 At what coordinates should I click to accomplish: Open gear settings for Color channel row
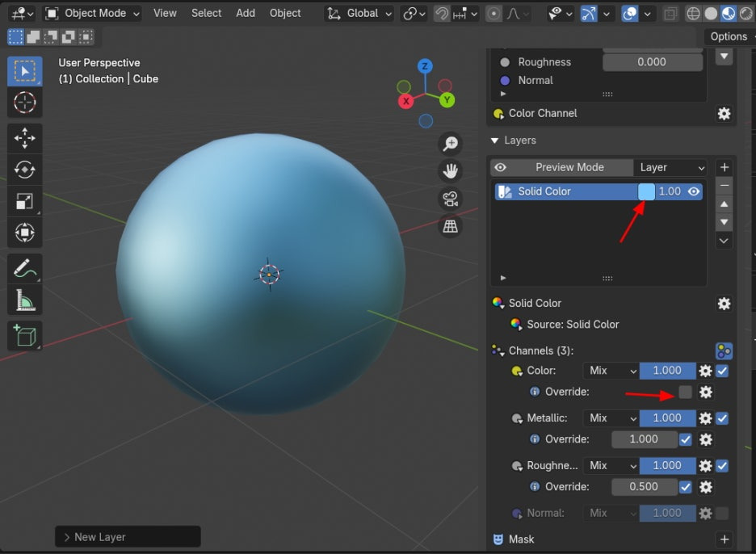click(x=705, y=371)
